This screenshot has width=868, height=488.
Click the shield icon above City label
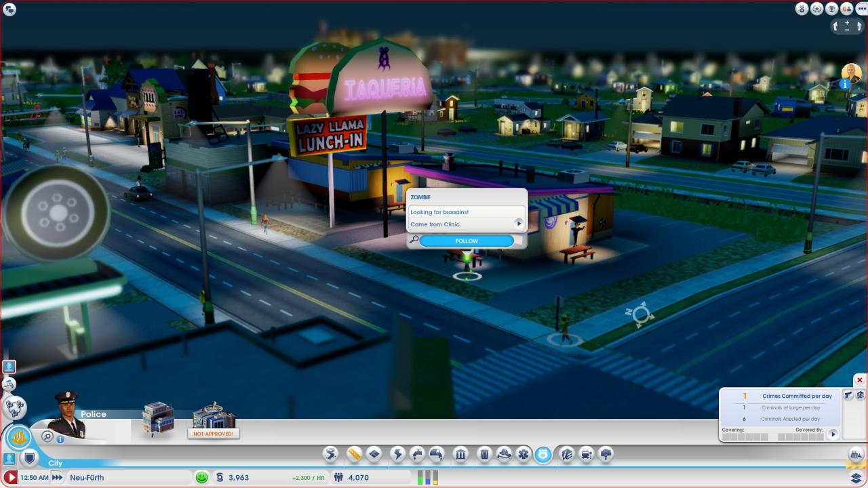click(x=29, y=458)
